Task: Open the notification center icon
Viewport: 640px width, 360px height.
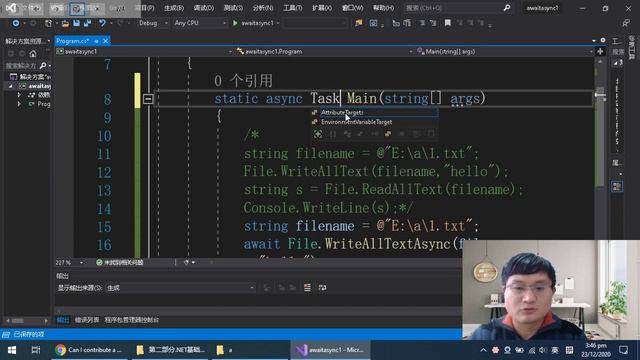Action: pyautogui.click(x=623, y=350)
